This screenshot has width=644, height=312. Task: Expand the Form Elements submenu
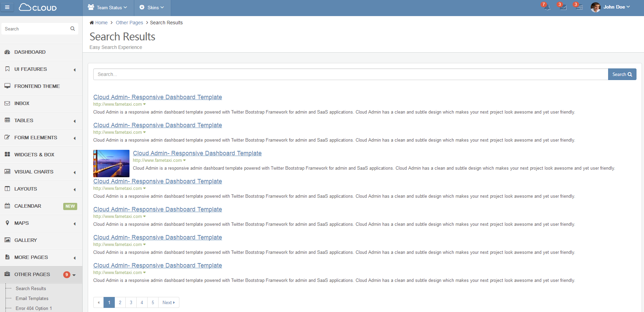click(41, 138)
